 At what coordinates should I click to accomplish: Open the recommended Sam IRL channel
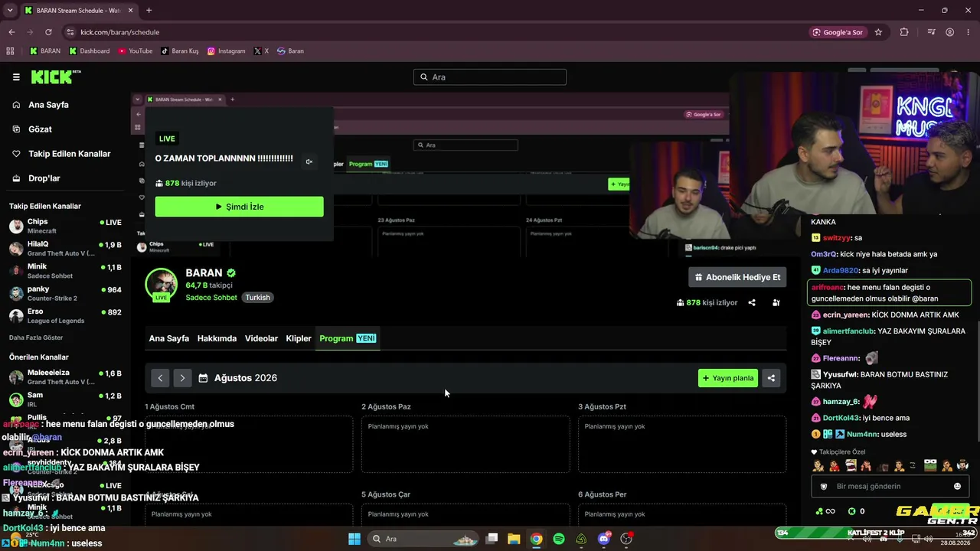(65, 399)
